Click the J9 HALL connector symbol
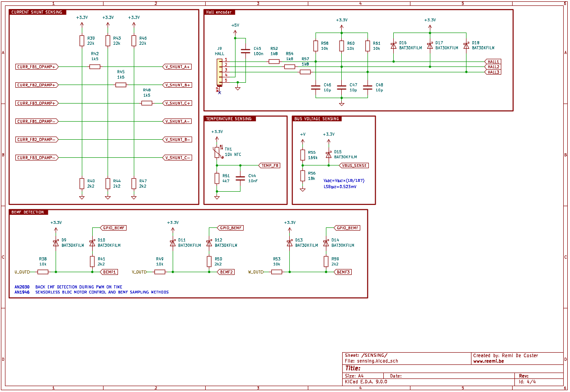This screenshot has width=570, height=392. pyautogui.click(x=220, y=72)
